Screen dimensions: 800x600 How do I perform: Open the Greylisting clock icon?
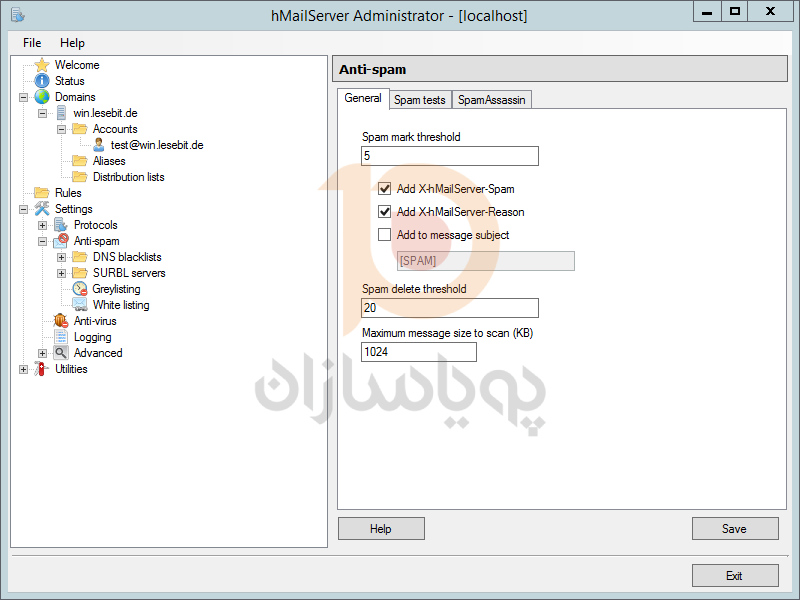pos(80,289)
